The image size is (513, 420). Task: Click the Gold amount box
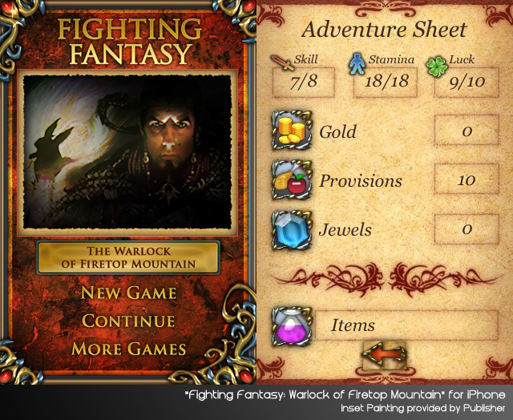click(467, 130)
